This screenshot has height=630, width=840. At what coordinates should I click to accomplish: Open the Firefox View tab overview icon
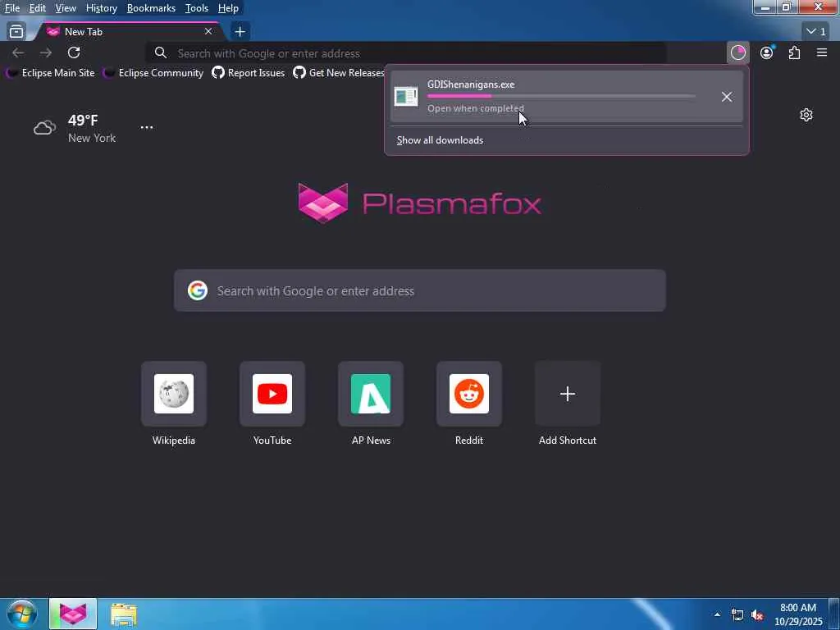(16, 32)
